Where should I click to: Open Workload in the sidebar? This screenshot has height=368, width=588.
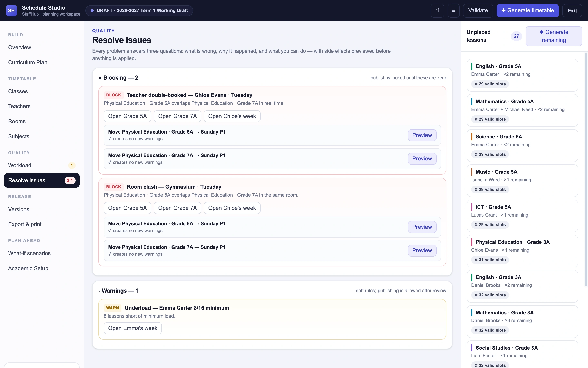point(42,165)
